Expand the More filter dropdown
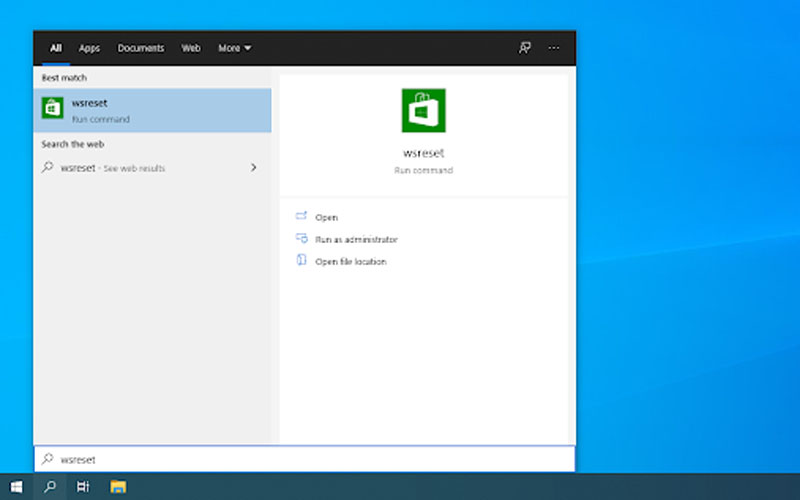 click(x=235, y=48)
